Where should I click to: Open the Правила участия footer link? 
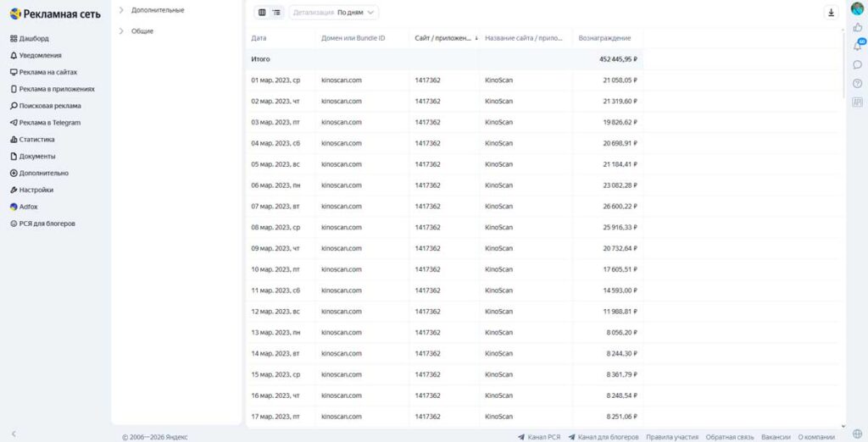[672, 437]
